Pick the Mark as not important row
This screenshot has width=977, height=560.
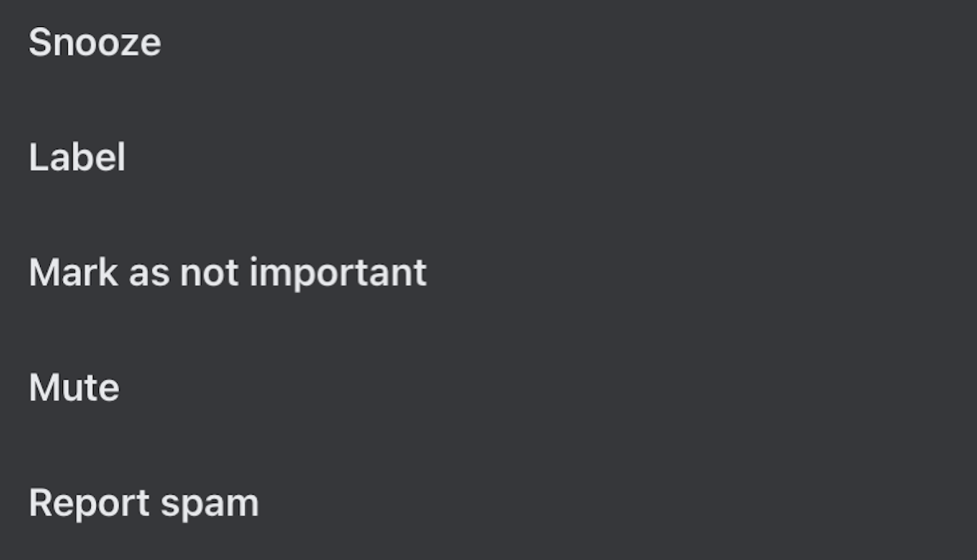click(x=227, y=273)
